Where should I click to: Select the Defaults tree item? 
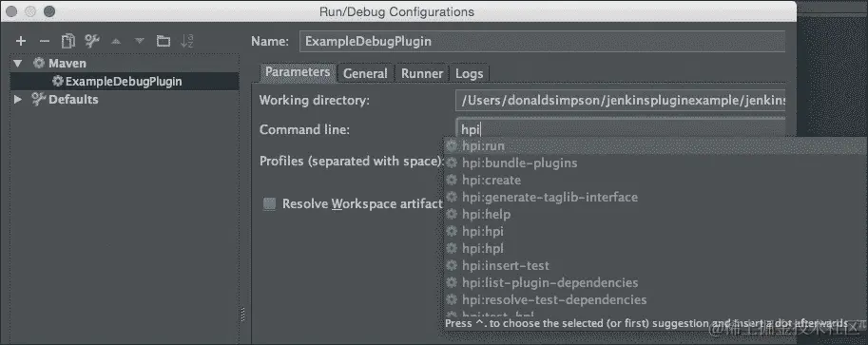coord(73,100)
